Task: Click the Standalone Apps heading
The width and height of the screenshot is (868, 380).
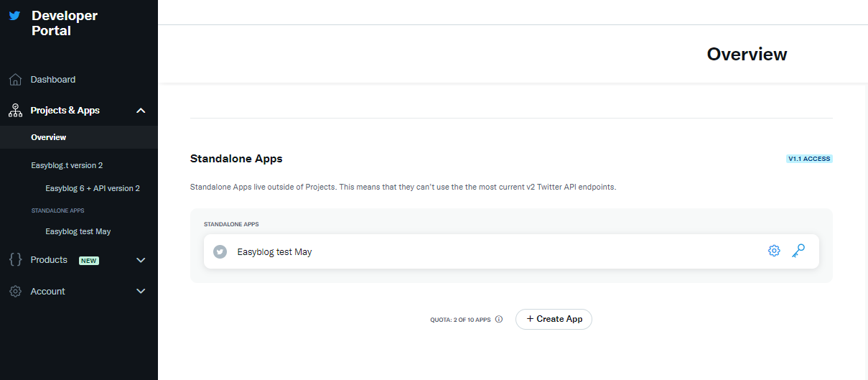Action: tap(236, 159)
